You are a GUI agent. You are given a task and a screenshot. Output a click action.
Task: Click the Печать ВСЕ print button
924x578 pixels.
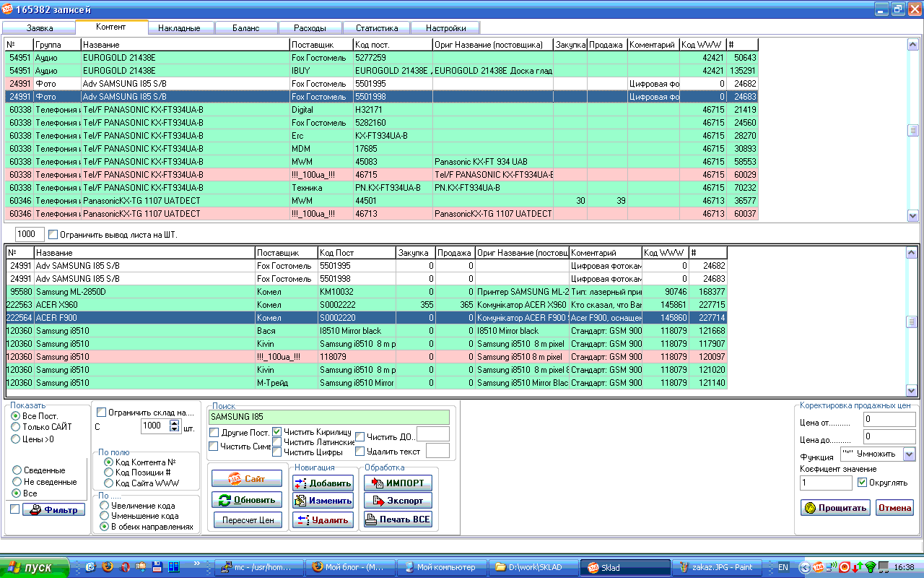point(398,519)
